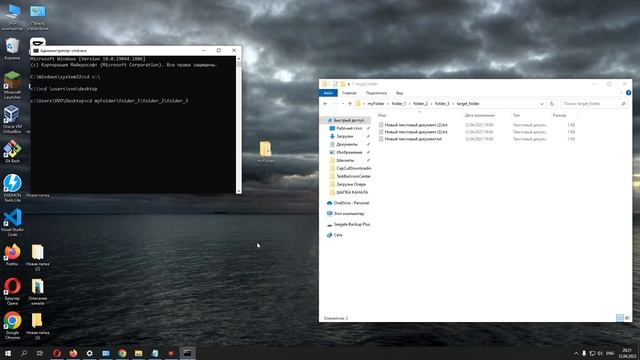This screenshot has height=360, width=640.
Task: Click refresh button beside Explorer address bar
Action: (552, 104)
